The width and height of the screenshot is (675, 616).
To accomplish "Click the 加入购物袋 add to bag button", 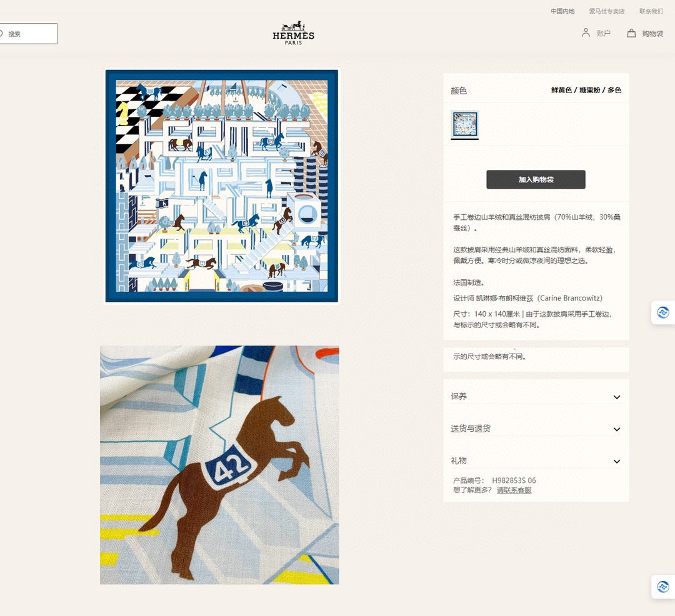I will [536, 179].
